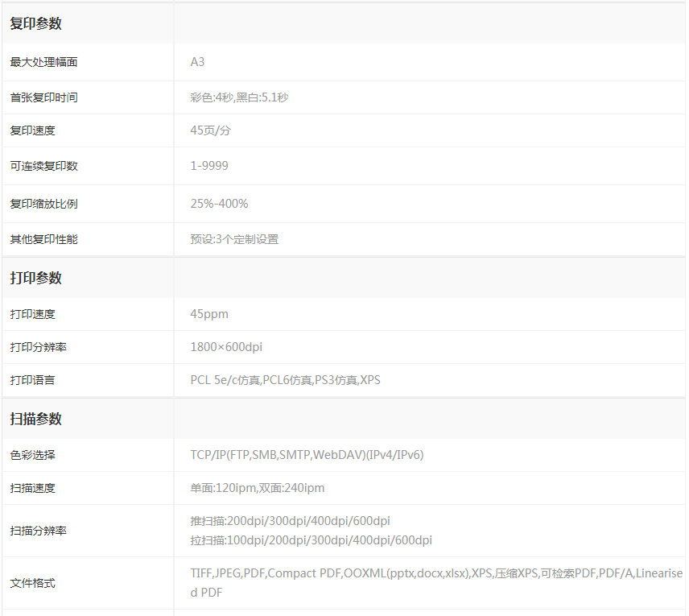Select the 扫描速度 label
This screenshot has height=616, width=689.
[x=32, y=488]
